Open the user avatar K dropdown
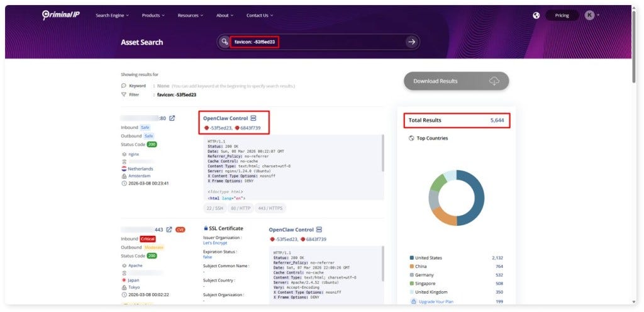 [x=592, y=15]
